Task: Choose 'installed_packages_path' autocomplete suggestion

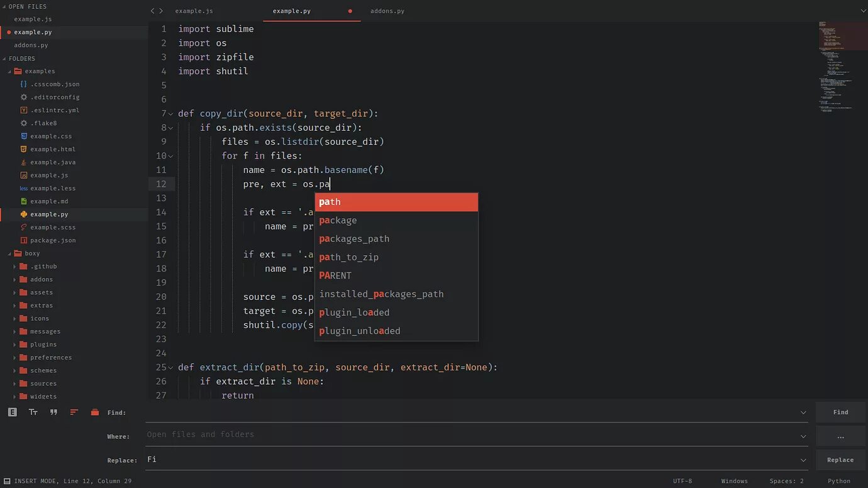Action: [396, 294]
